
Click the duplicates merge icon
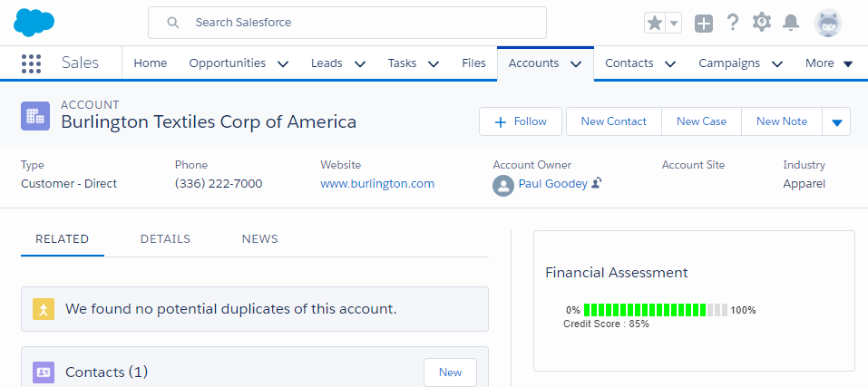pyautogui.click(x=44, y=309)
